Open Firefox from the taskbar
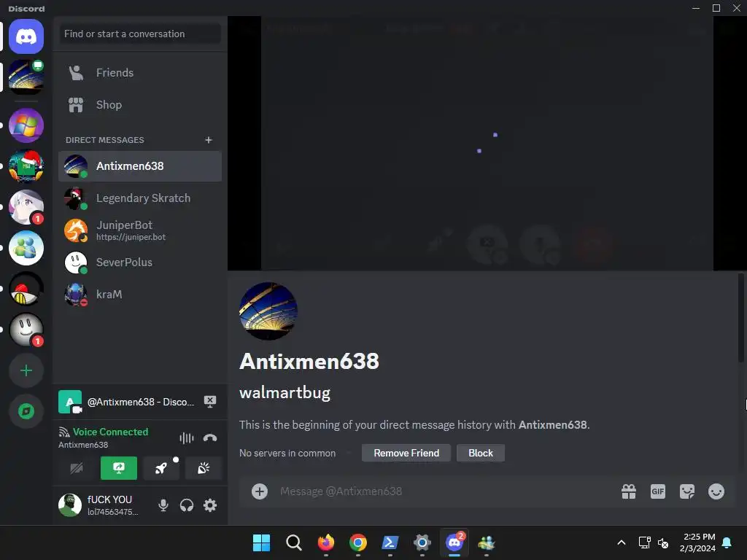Image resolution: width=747 pixels, height=560 pixels. (326, 542)
